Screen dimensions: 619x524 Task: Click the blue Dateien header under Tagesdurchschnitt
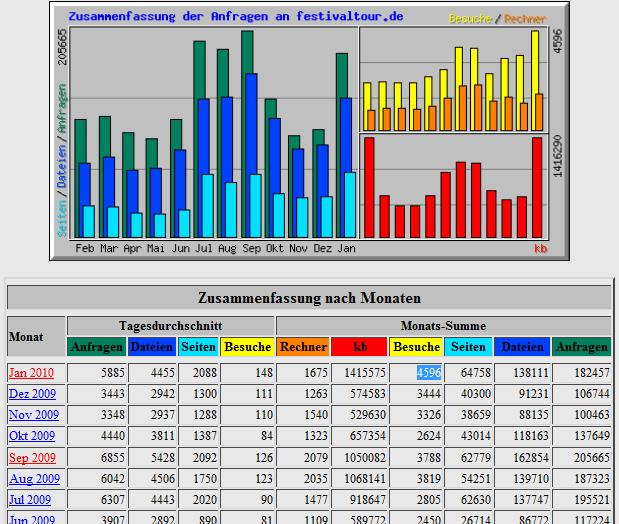(152, 347)
